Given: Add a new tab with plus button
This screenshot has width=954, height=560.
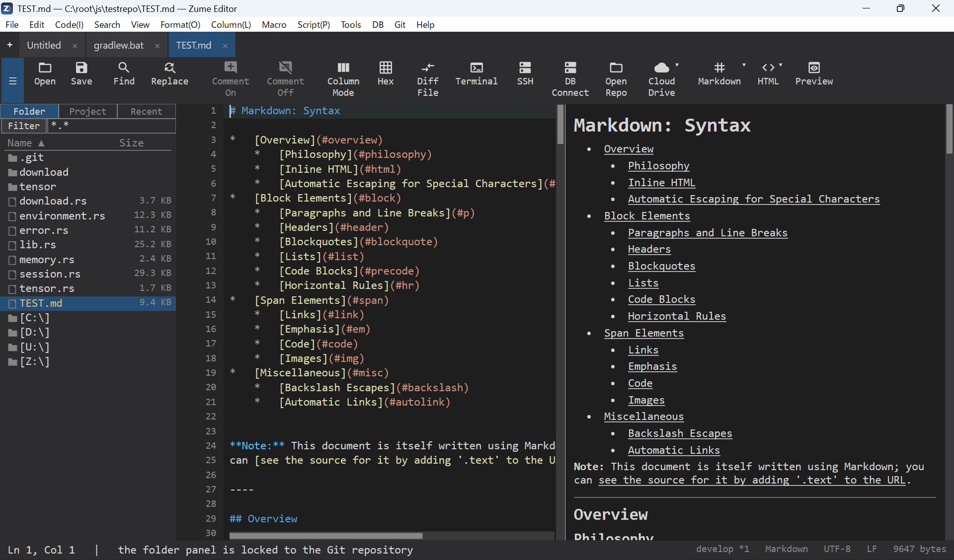Looking at the screenshot, I should click(x=9, y=45).
